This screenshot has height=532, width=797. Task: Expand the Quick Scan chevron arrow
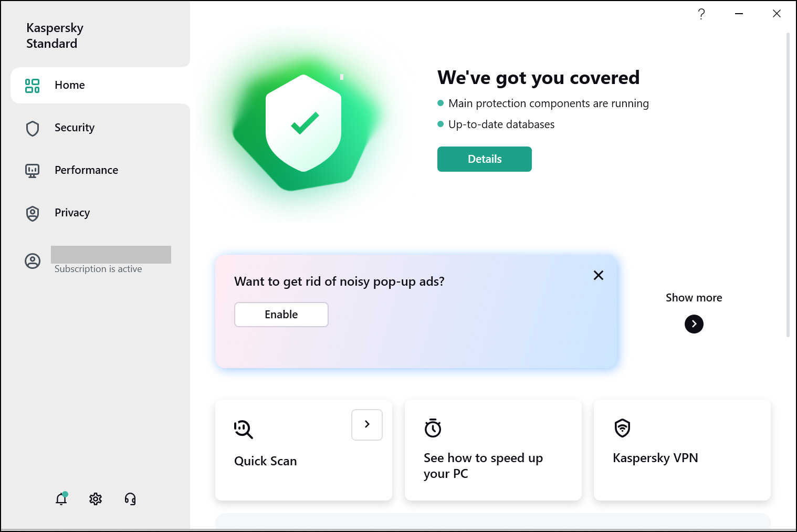click(x=367, y=424)
